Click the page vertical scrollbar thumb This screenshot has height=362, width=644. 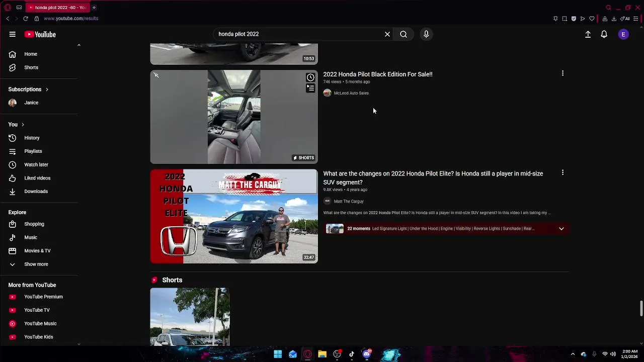tap(641, 309)
